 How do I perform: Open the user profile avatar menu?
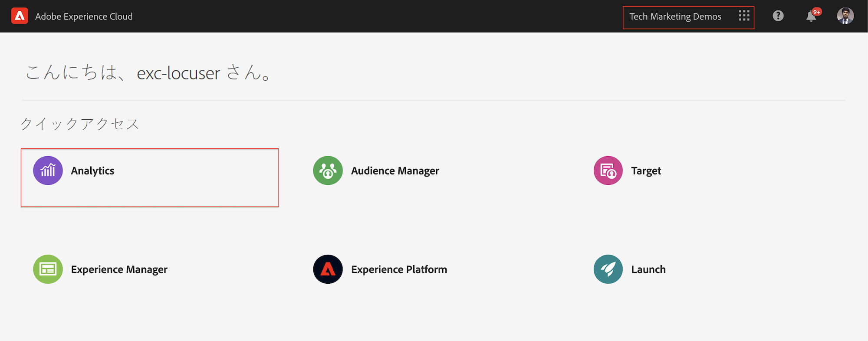(x=845, y=16)
